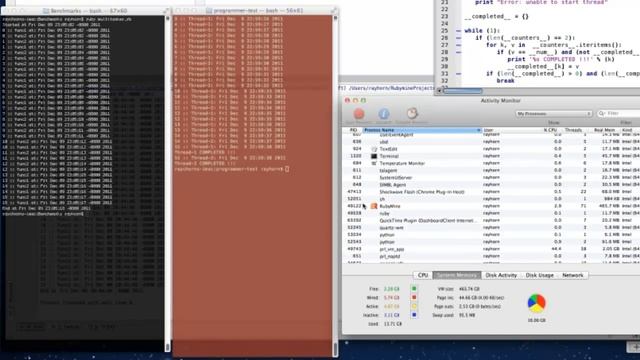
Task: Click the Temperature Monitor process icon
Action: [374, 163]
